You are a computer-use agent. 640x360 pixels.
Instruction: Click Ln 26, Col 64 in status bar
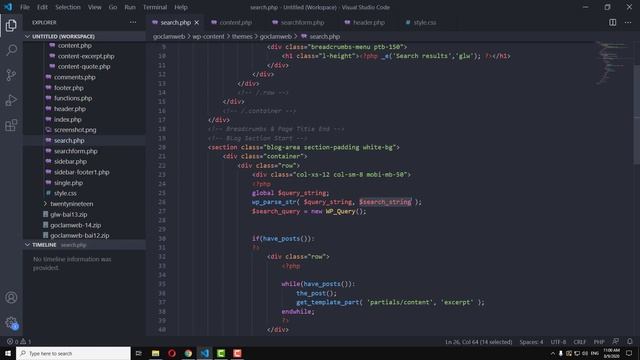coord(478,342)
